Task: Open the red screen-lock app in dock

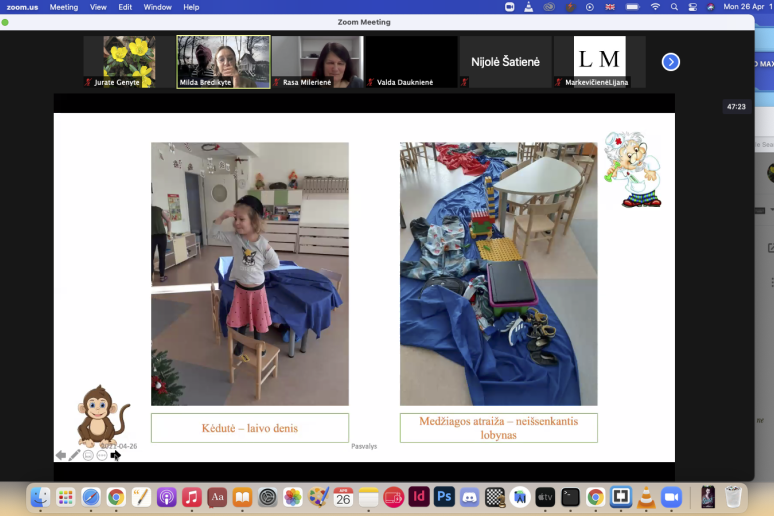Action: pyautogui.click(x=393, y=497)
